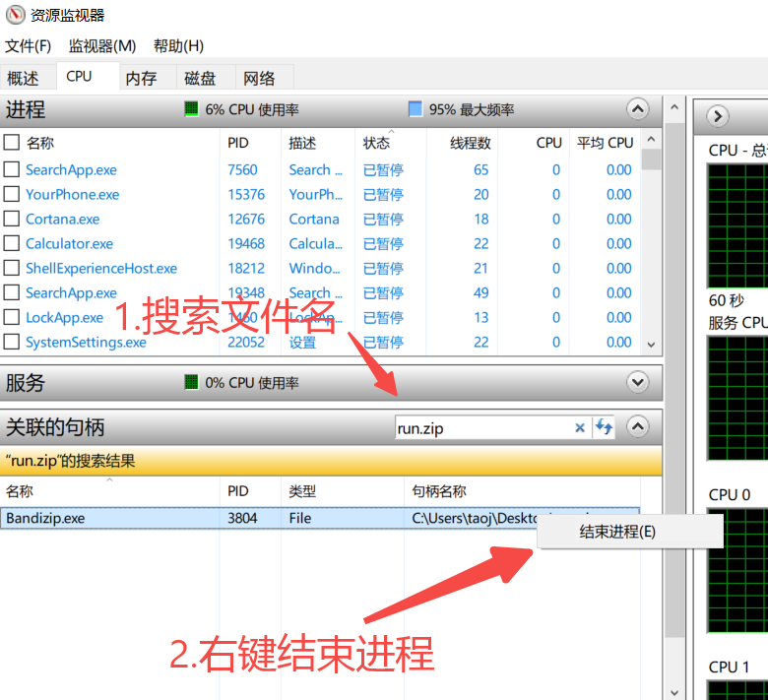Check the box for SearchApp.exe PID 19348
The height and width of the screenshot is (700, 768).
coord(11,292)
